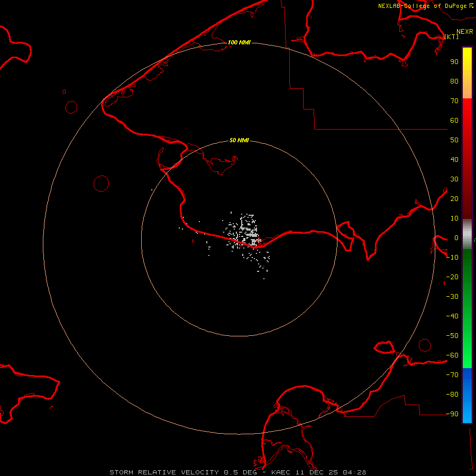This screenshot has height=476, width=476.
Task: Click "STORM RELATIVE VELOCITY" in the footer
Action: (164, 472)
